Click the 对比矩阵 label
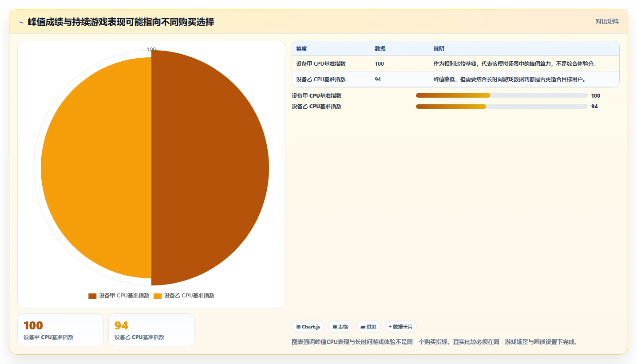 607,22
